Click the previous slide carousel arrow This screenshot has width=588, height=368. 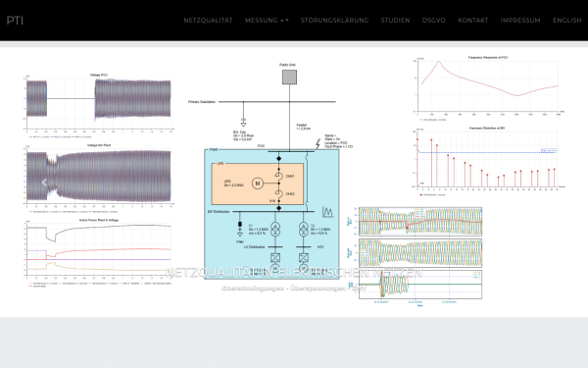(44, 183)
